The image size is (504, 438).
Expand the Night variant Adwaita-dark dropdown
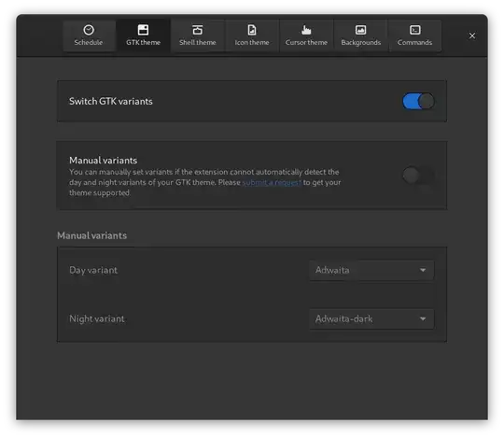[371, 319]
